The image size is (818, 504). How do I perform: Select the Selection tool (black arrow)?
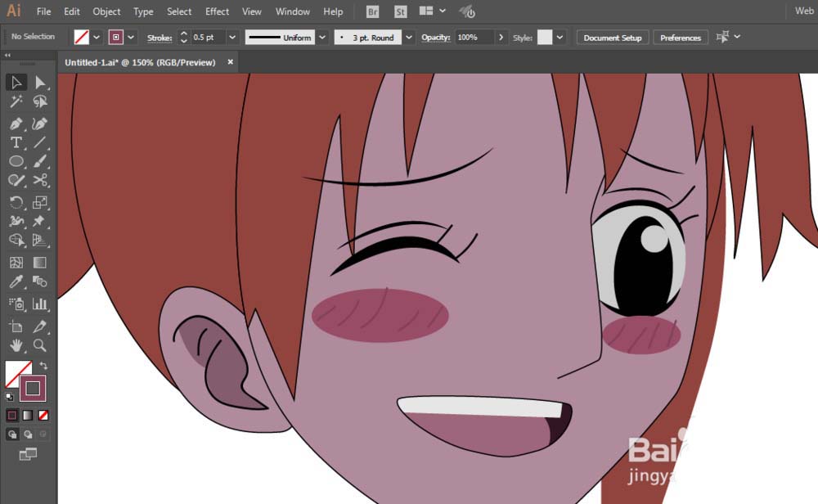[x=16, y=83]
